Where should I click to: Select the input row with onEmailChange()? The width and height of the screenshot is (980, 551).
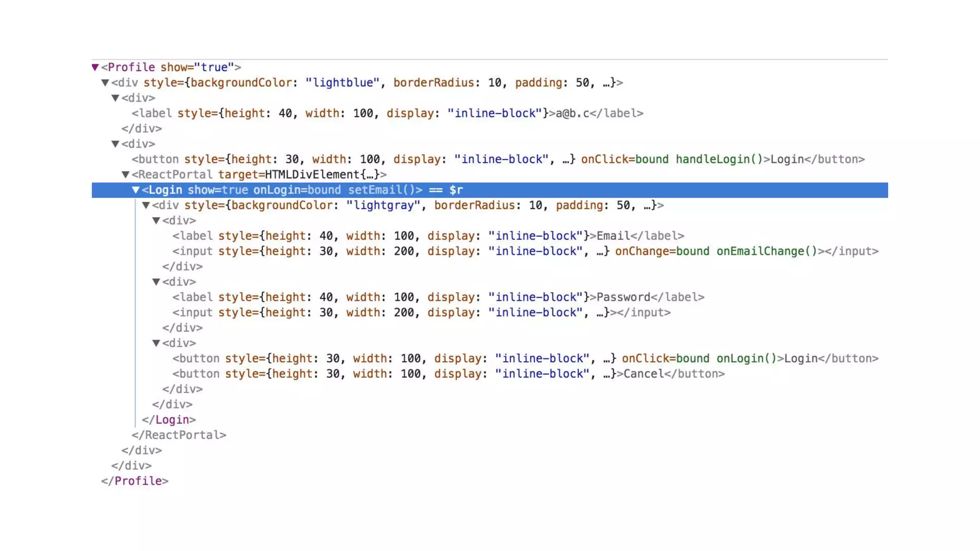click(x=525, y=251)
